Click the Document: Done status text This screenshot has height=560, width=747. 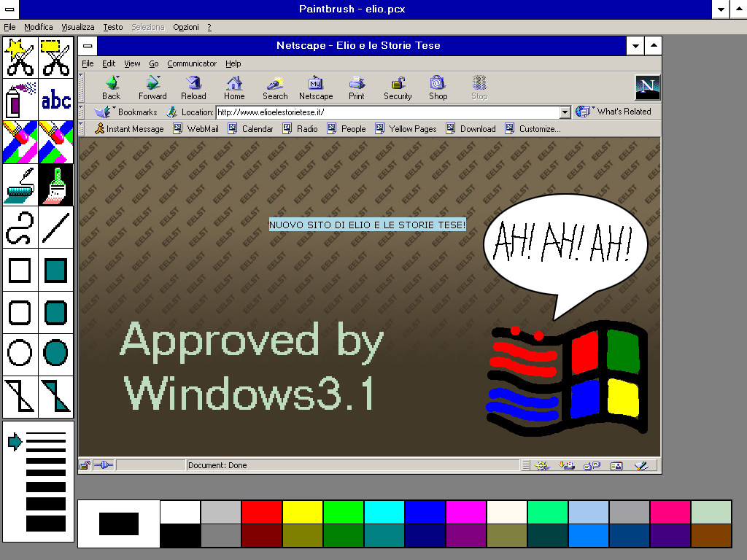click(x=217, y=465)
